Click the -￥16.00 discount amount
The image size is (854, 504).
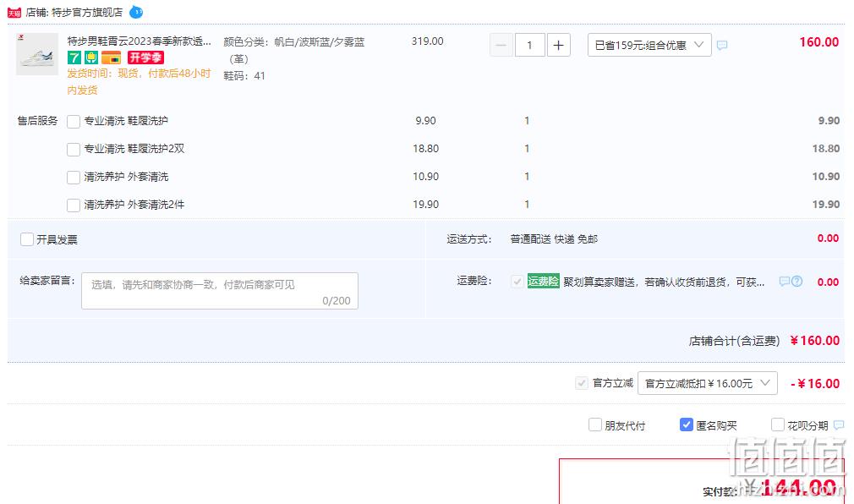pyautogui.click(x=815, y=384)
